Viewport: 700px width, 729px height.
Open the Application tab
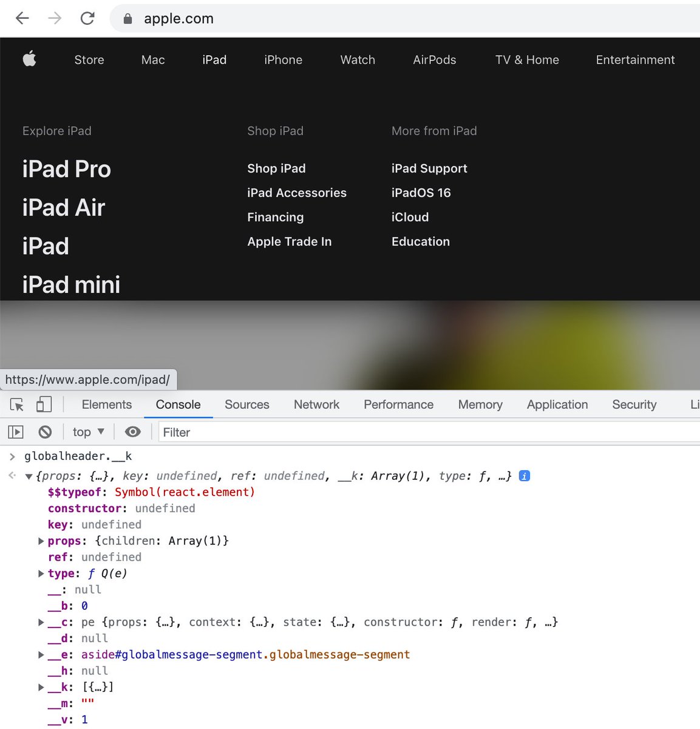[557, 405]
